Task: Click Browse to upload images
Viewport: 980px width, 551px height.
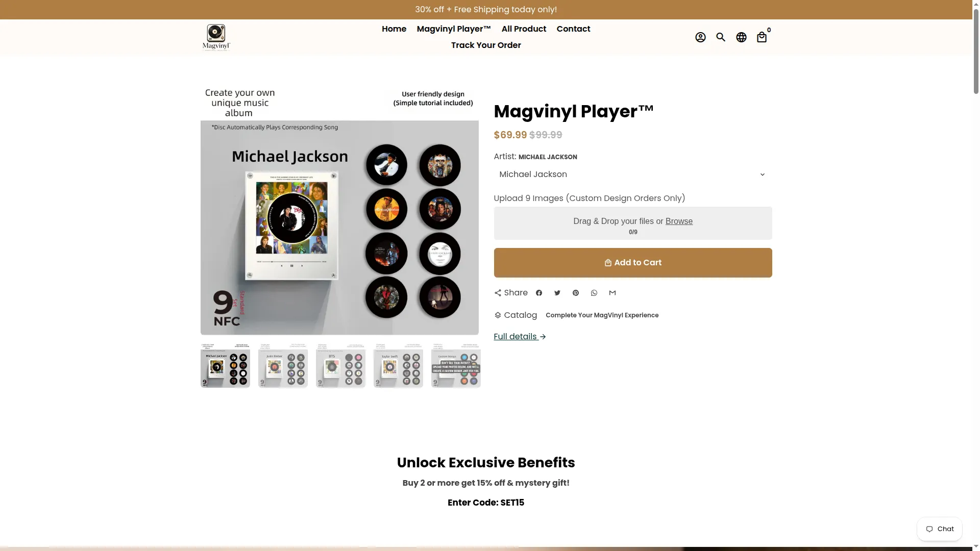Action: click(679, 221)
